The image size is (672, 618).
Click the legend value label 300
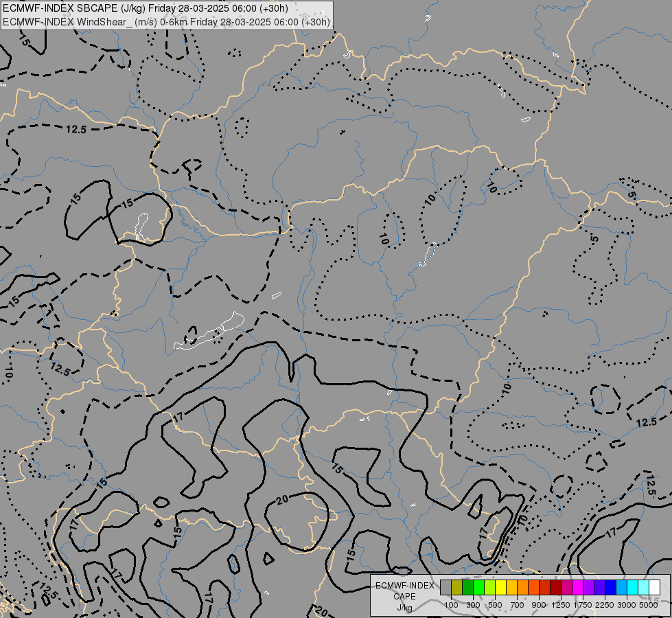(x=473, y=605)
